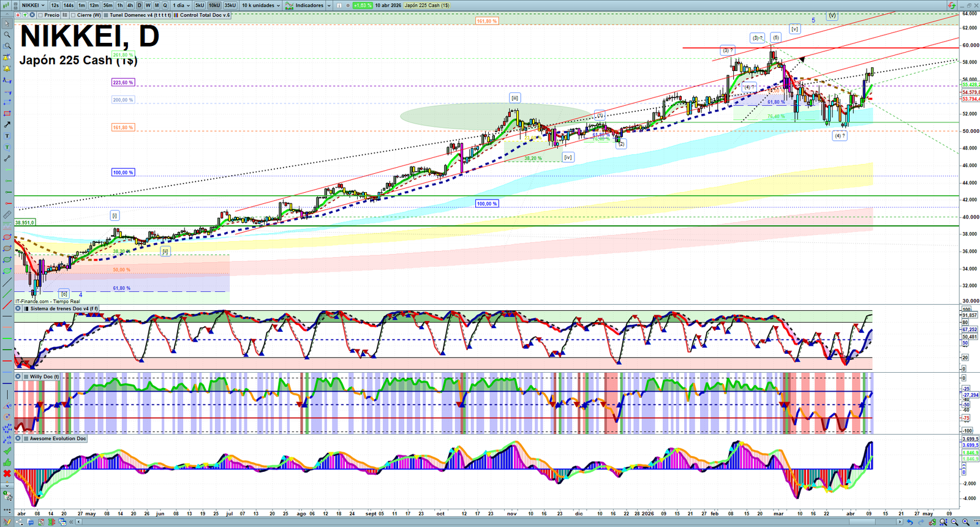Click the redo arrow in bottom bar

pyautogui.click(x=921, y=522)
